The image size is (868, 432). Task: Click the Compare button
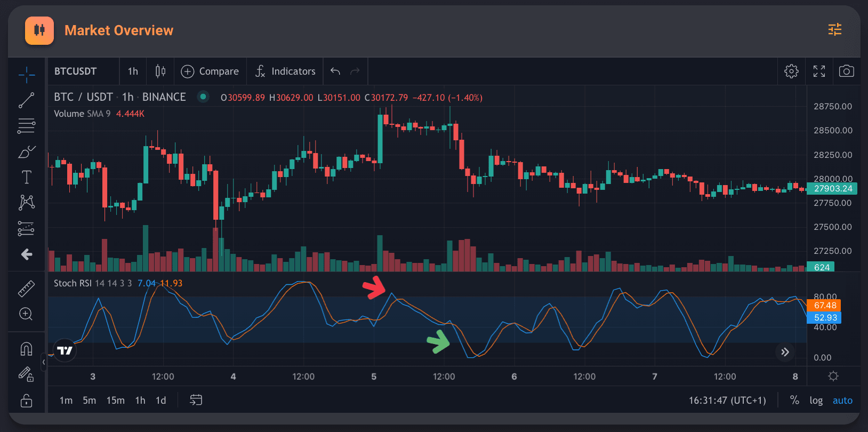(x=210, y=71)
